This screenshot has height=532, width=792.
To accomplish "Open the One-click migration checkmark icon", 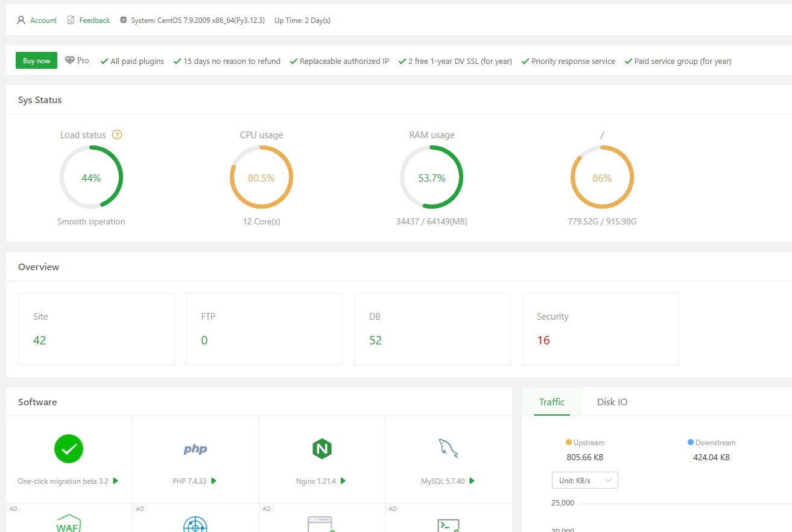I will [69, 449].
